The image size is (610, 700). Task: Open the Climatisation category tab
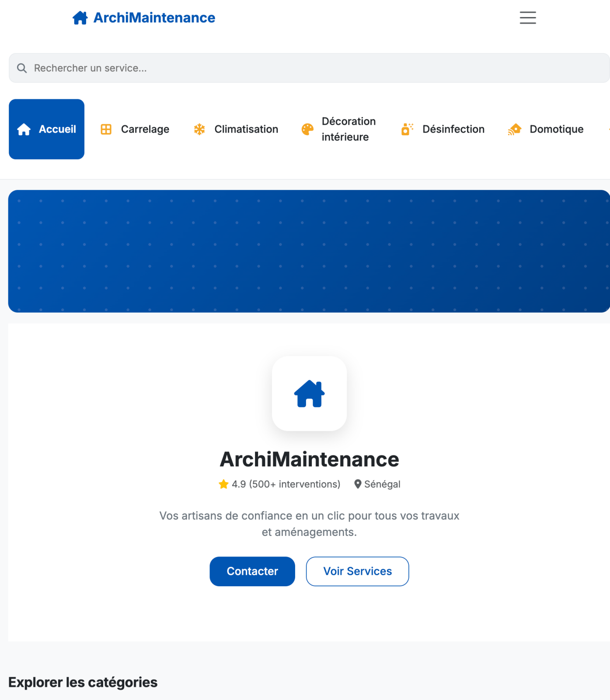point(236,129)
